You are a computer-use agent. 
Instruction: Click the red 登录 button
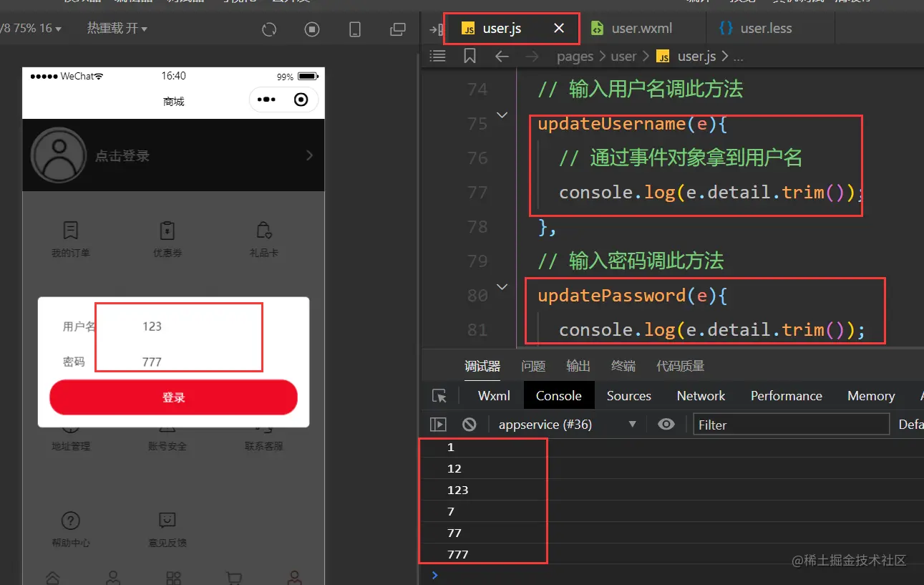pyautogui.click(x=173, y=397)
